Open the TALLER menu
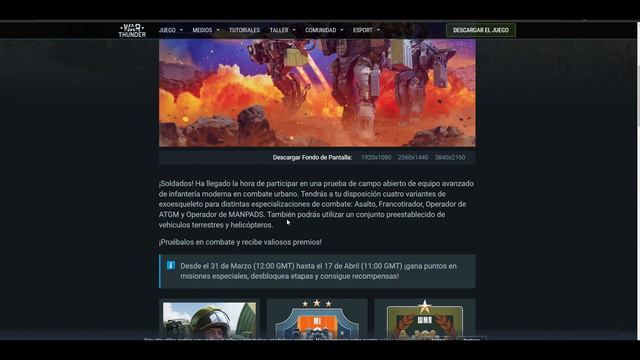 pyautogui.click(x=279, y=30)
